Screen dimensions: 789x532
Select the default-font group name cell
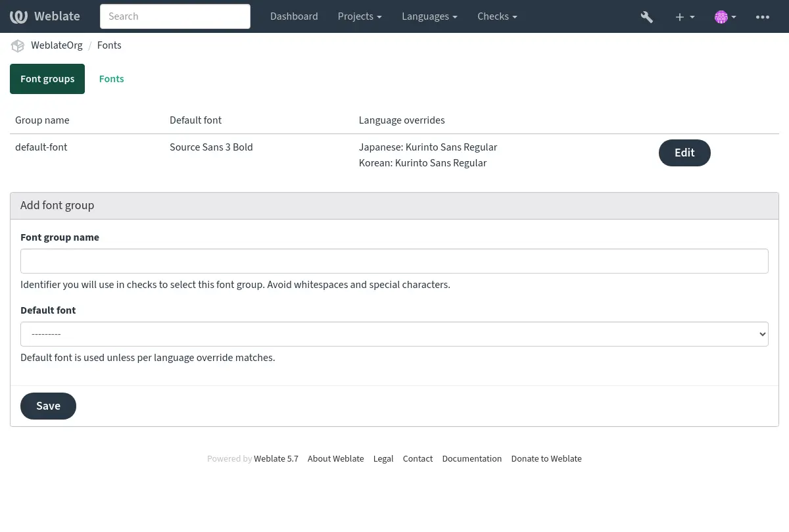[41, 147]
